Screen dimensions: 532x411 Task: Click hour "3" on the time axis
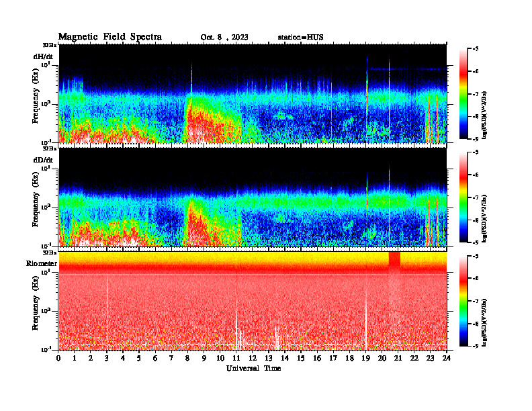click(107, 358)
